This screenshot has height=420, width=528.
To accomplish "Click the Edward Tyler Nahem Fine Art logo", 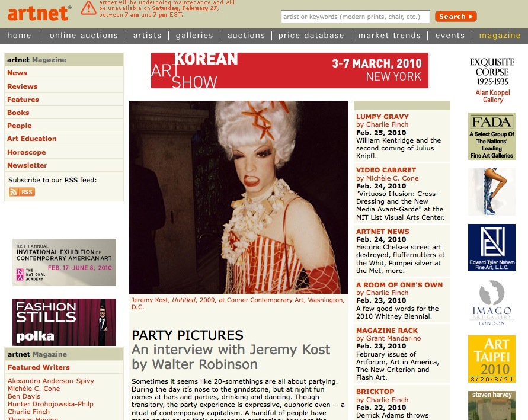I will 491,248.
